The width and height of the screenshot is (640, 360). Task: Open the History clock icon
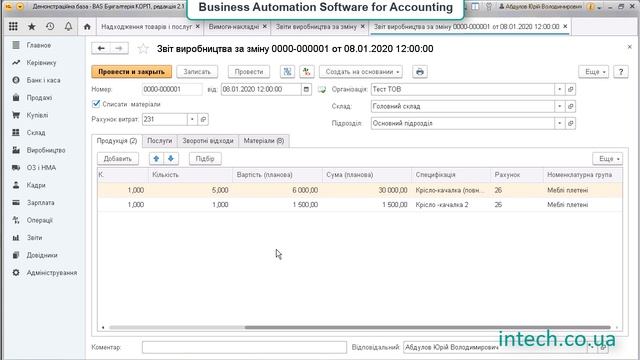point(50,27)
